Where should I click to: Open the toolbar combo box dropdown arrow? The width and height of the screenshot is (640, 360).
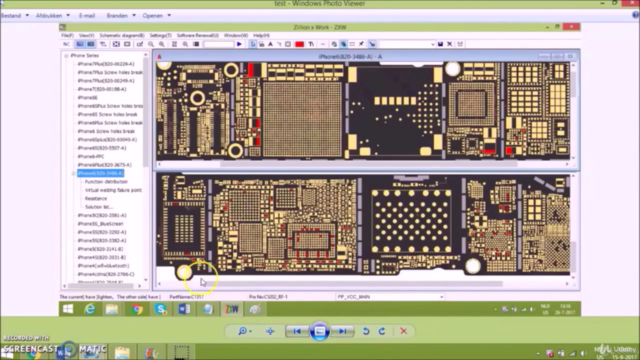click(x=433, y=44)
